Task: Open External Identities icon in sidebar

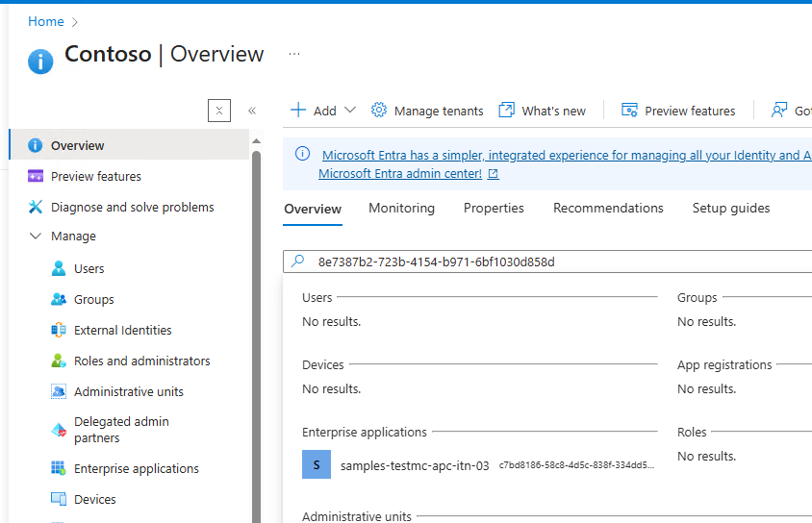Action: 59,331
